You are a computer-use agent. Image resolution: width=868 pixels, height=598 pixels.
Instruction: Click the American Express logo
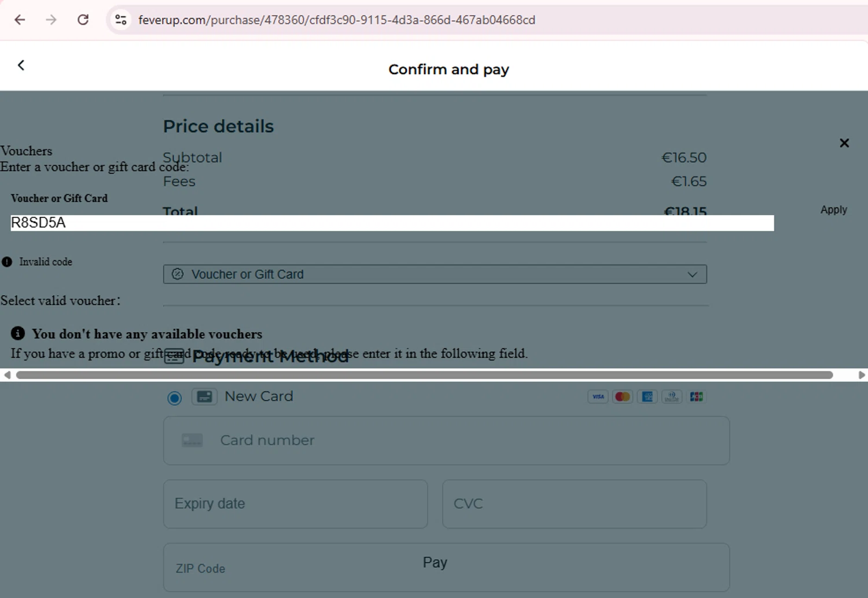[x=647, y=397]
